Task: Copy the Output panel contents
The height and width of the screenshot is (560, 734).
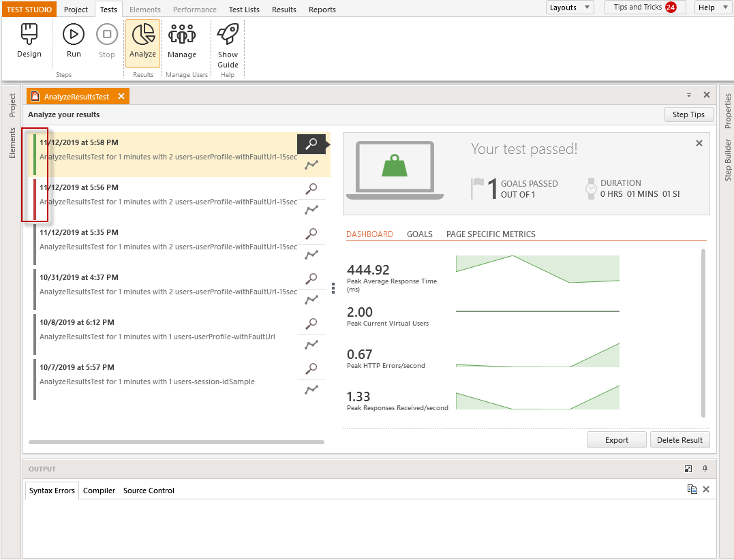Action: coord(692,489)
